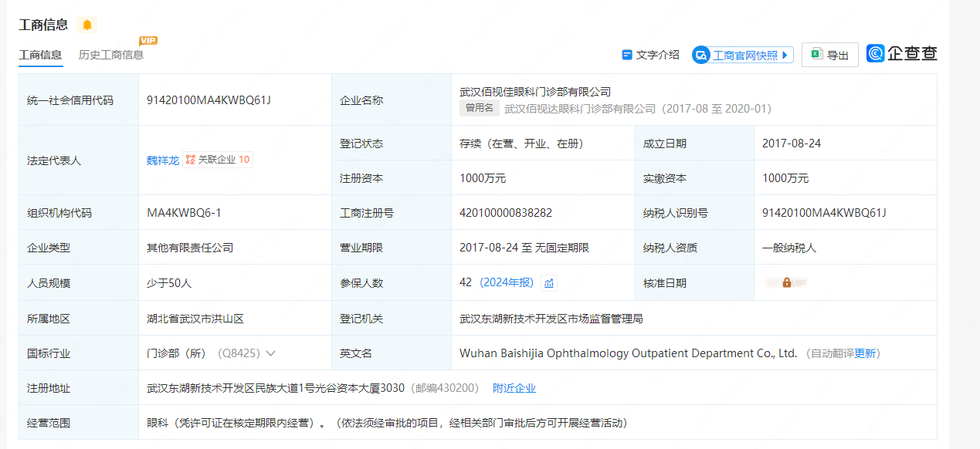Viewport: 980px width, 449px height.
Task: Click the company name 武汉佰视佳眼科门诊部有限公司
Action: [x=535, y=92]
